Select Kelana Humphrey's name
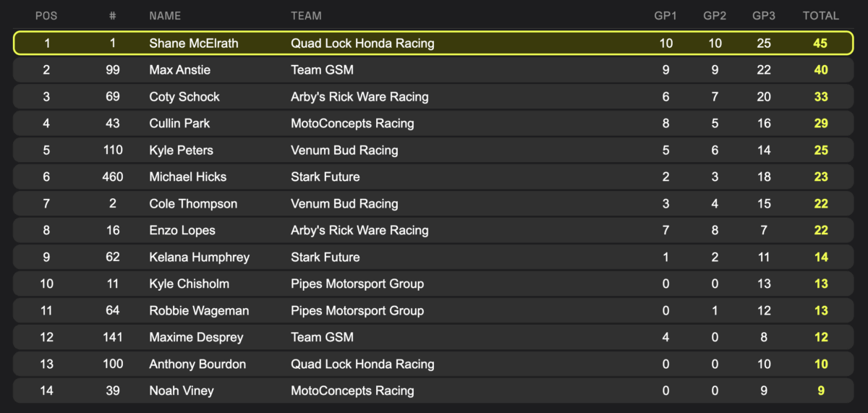This screenshot has height=413, width=868. pos(199,257)
